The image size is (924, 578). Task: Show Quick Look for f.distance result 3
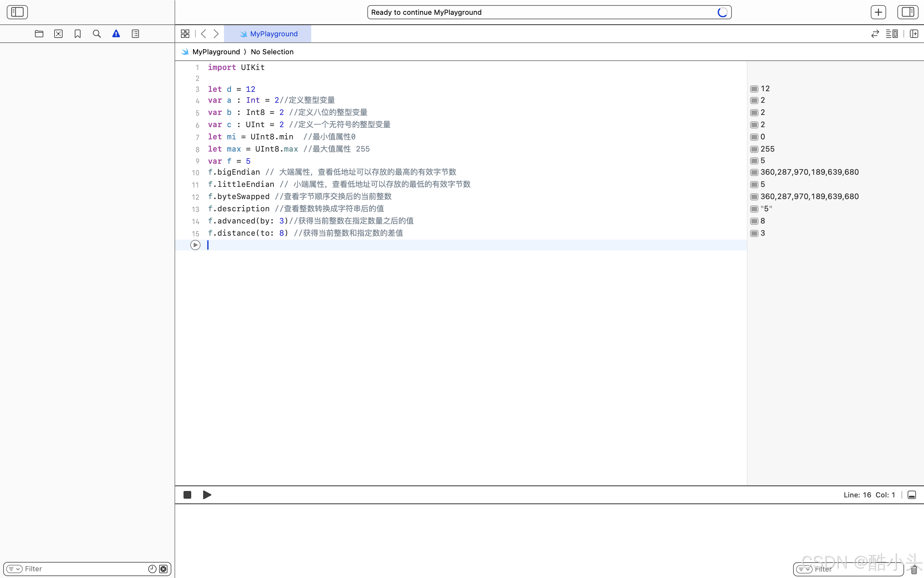click(x=754, y=233)
